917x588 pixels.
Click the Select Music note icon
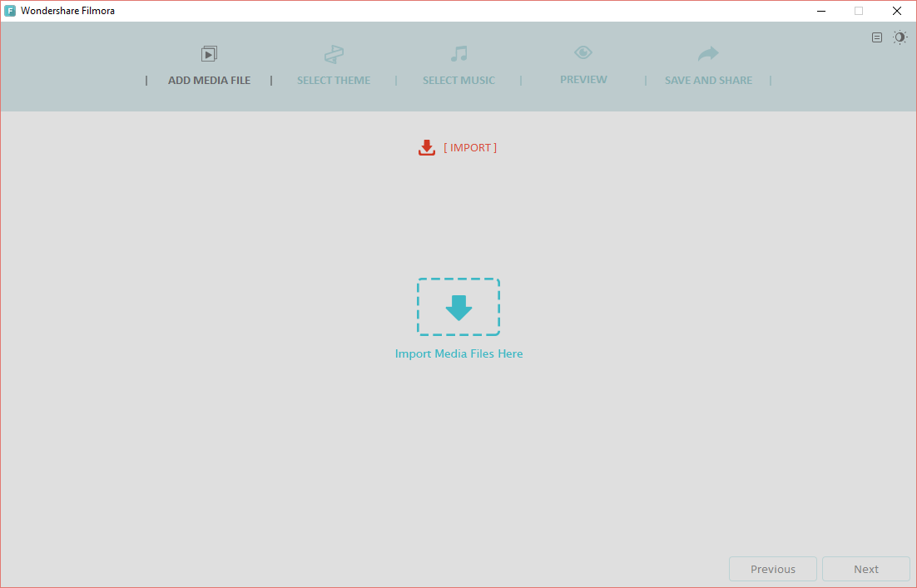[x=458, y=54]
